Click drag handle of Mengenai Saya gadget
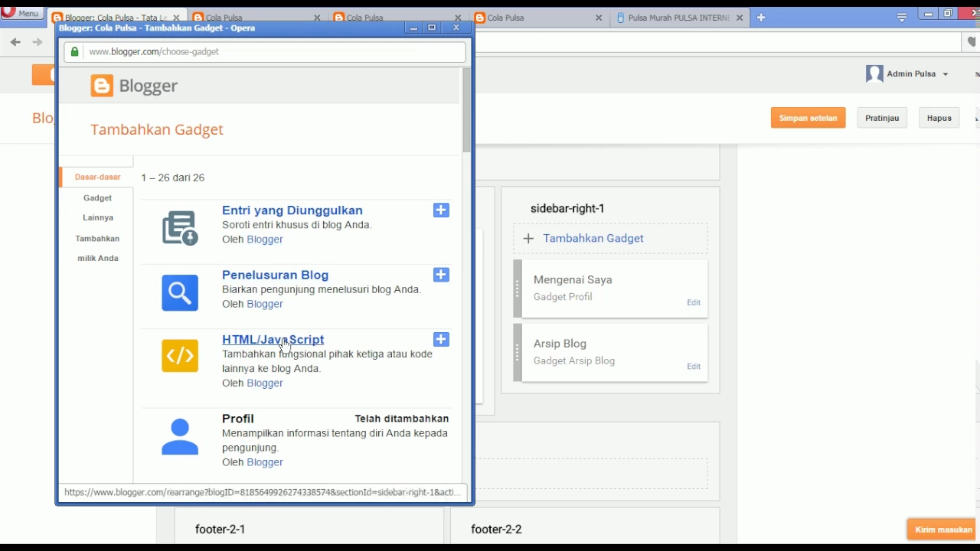 (x=518, y=289)
